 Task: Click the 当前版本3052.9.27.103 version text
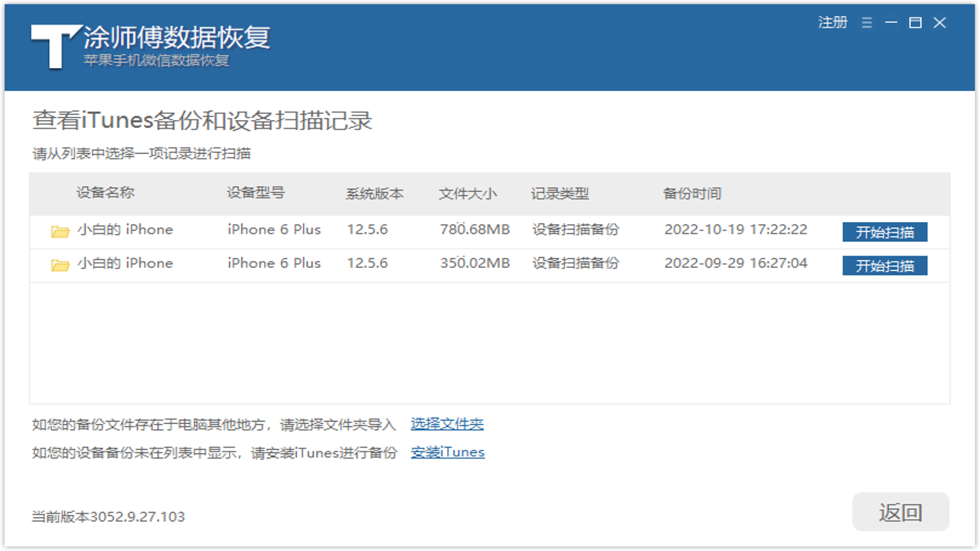coord(106,517)
